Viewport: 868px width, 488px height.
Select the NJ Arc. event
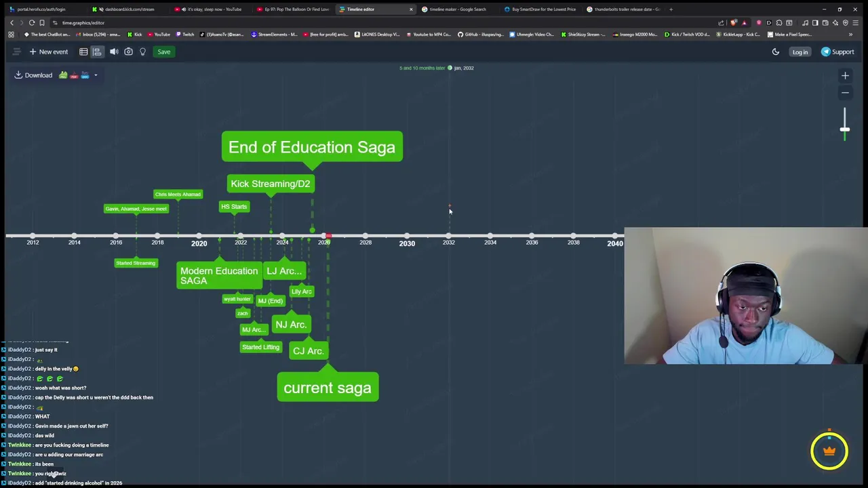click(291, 325)
